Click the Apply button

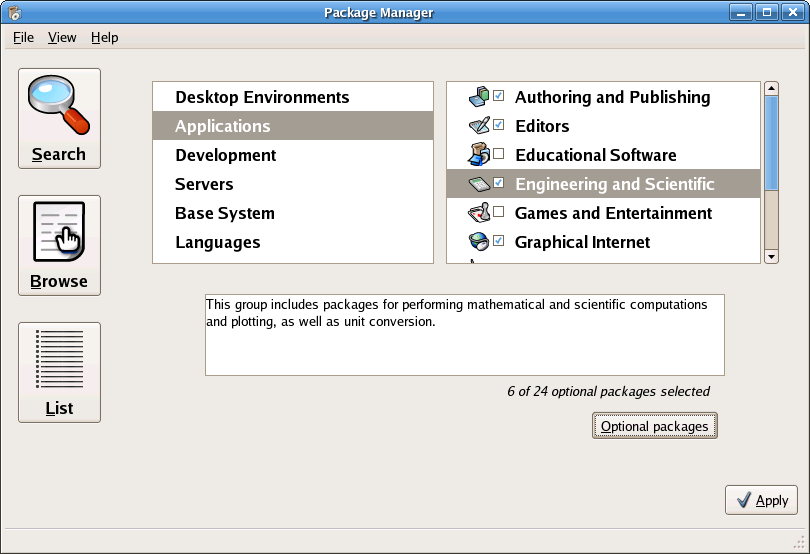coord(761,500)
